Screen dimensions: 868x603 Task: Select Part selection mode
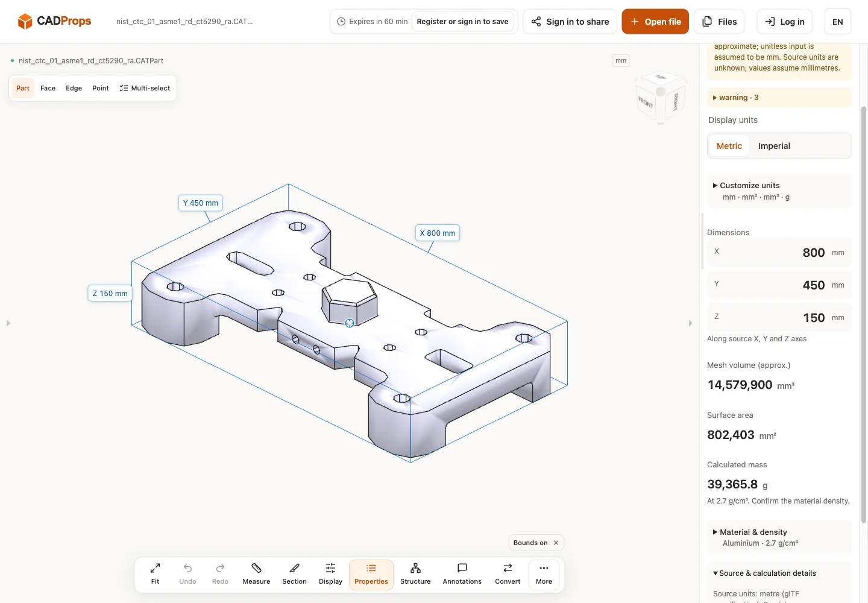pyautogui.click(x=23, y=88)
